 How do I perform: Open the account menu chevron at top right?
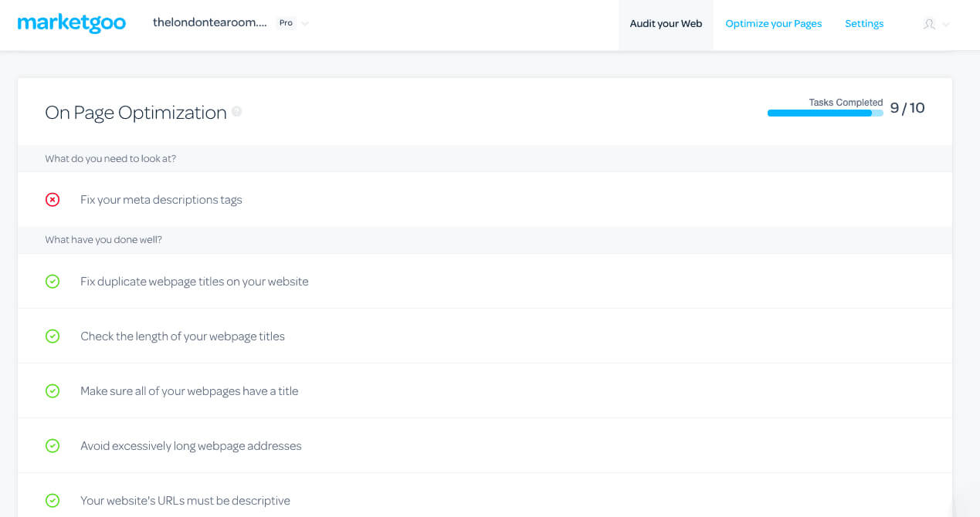[x=944, y=25]
